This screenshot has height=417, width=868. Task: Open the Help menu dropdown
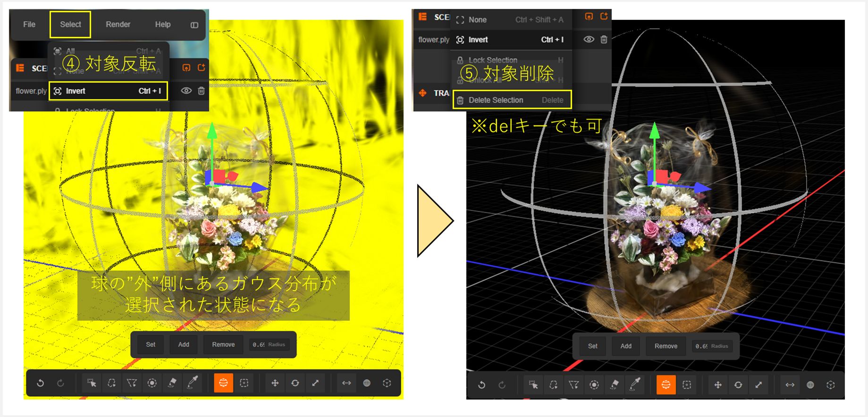(163, 25)
